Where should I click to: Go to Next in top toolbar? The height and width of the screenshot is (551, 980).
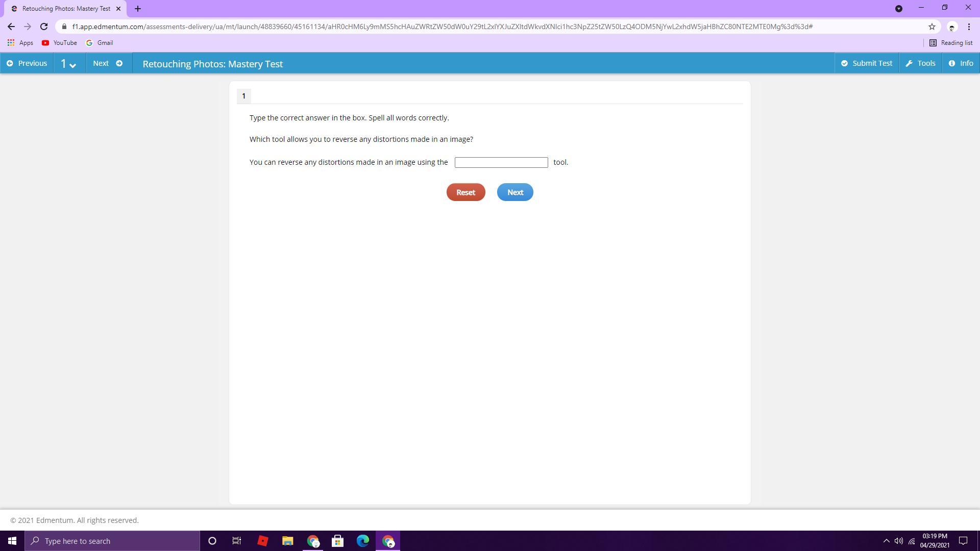click(x=108, y=63)
